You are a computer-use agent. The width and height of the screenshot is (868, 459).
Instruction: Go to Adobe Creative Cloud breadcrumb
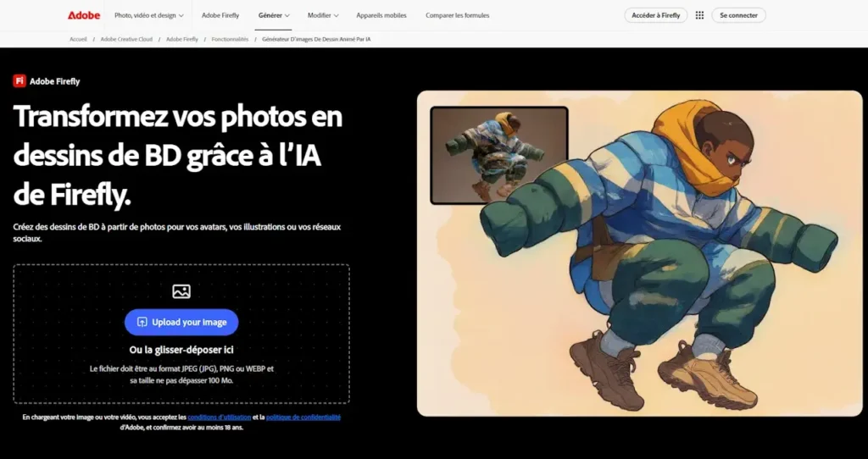pos(126,39)
